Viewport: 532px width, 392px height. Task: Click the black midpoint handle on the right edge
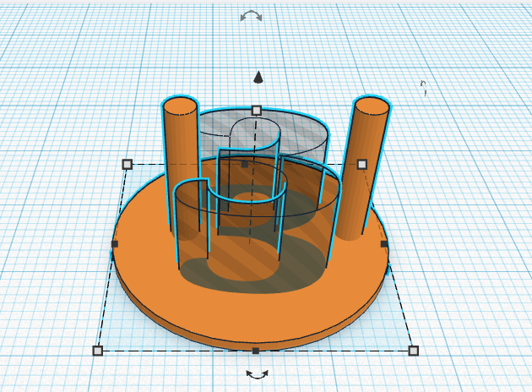tap(384, 244)
